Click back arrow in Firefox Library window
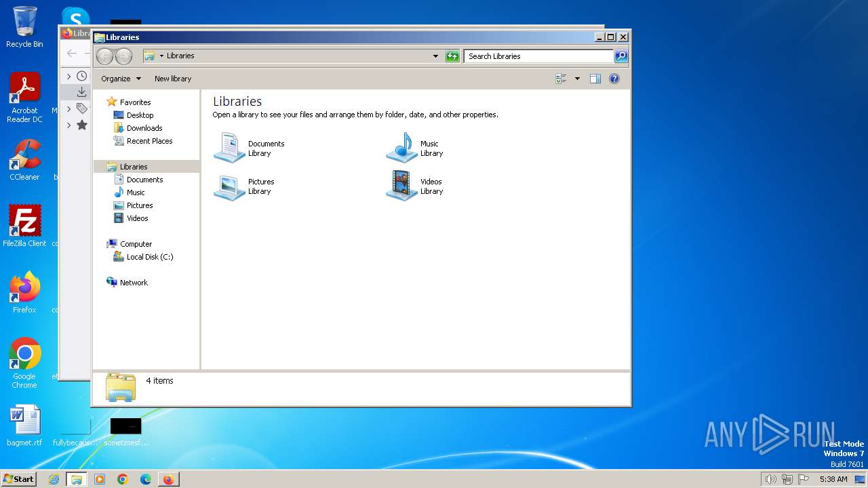The image size is (868, 488). click(72, 53)
